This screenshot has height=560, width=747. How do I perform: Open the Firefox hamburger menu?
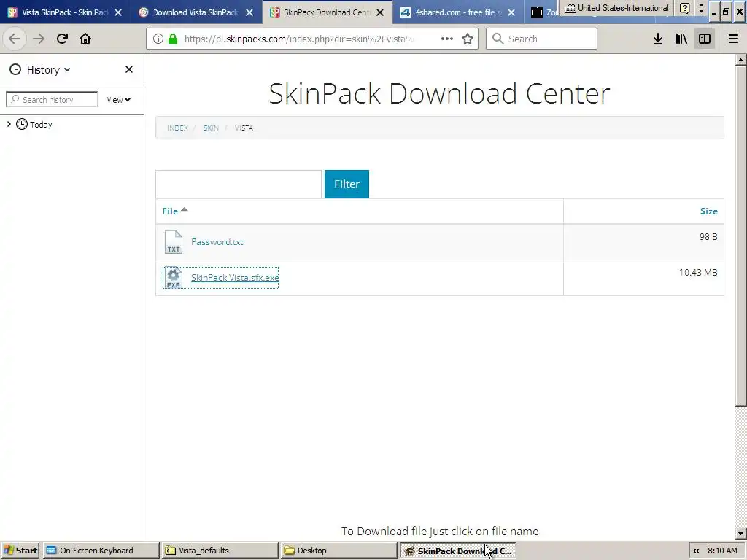733,39
